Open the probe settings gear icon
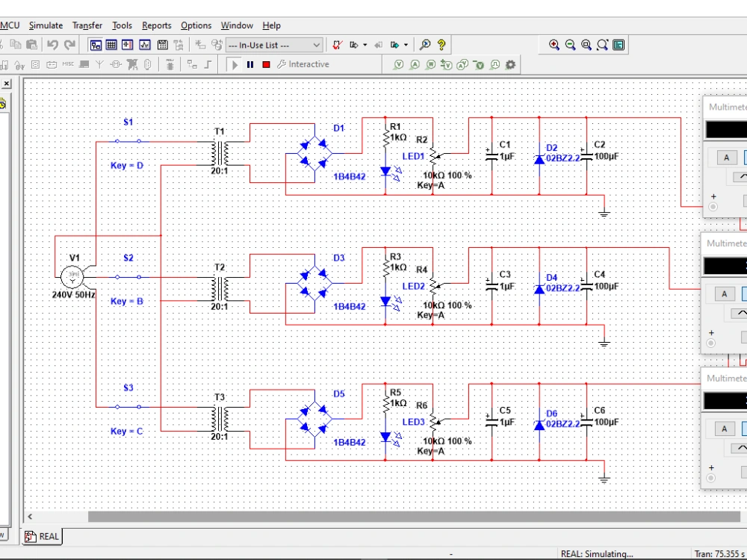 click(x=509, y=65)
